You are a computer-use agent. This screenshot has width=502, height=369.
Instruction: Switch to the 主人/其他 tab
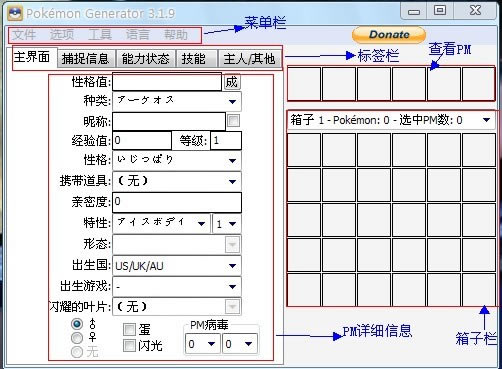250,59
